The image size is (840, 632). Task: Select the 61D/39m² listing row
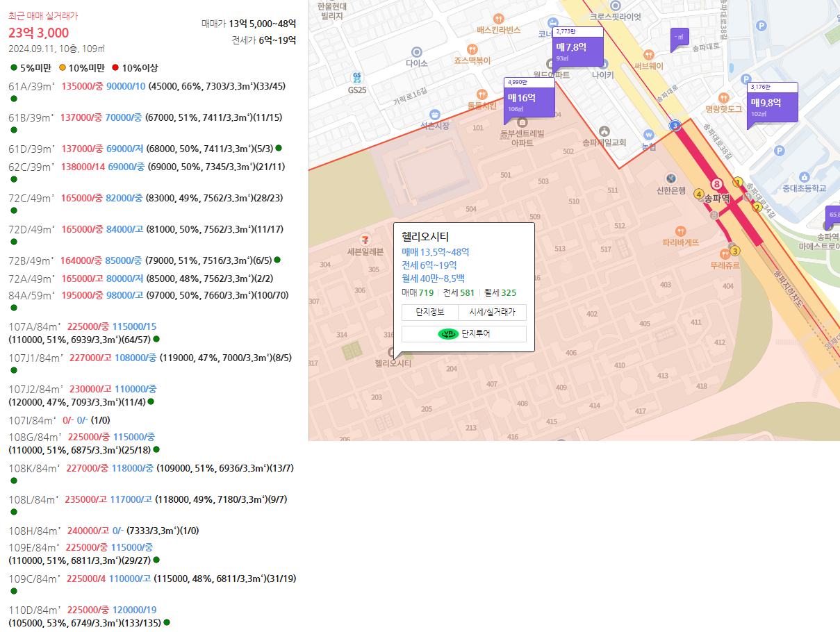click(x=145, y=149)
